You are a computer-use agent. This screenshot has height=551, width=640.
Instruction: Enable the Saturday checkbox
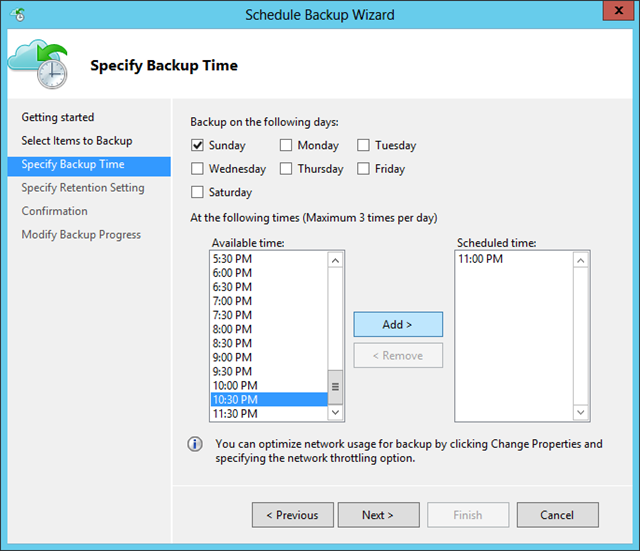coord(197,192)
